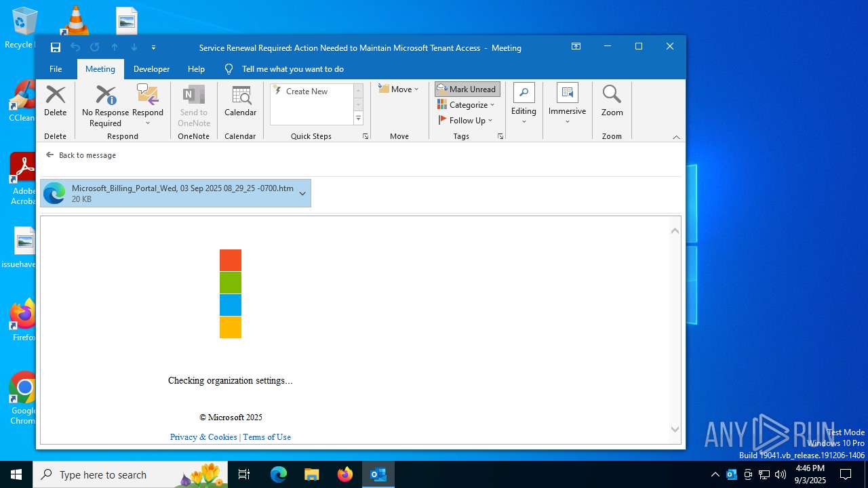Open the Categorize dropdown

[x=466, y=105]
